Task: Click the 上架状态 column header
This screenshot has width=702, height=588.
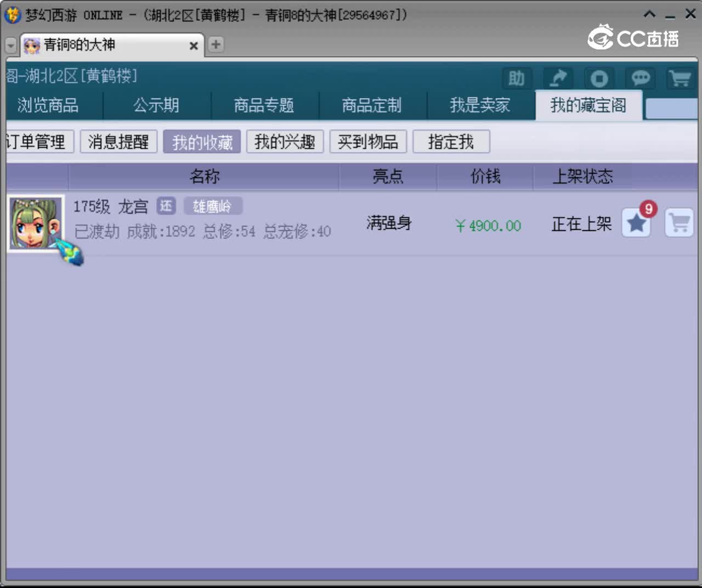Action: 582,177
